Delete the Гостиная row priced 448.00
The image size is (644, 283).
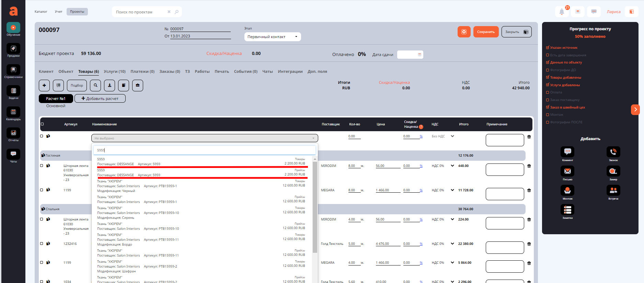click(529, 166)
